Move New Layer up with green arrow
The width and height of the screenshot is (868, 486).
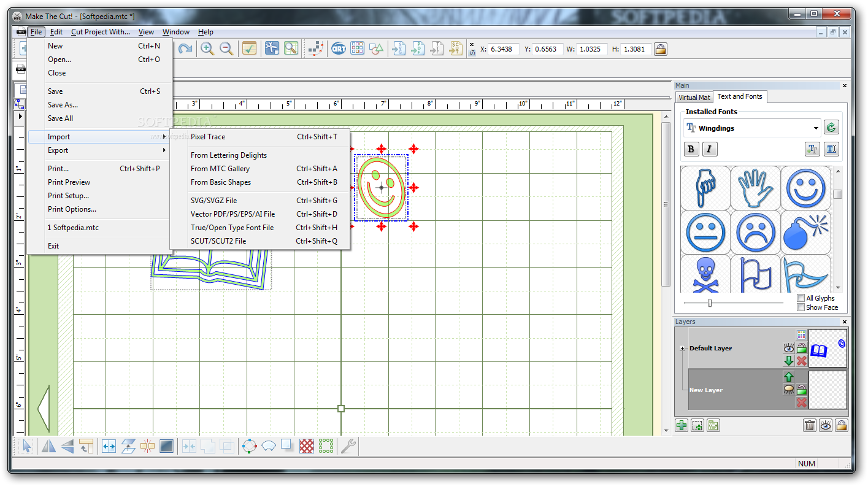click(x=789, y=377)
